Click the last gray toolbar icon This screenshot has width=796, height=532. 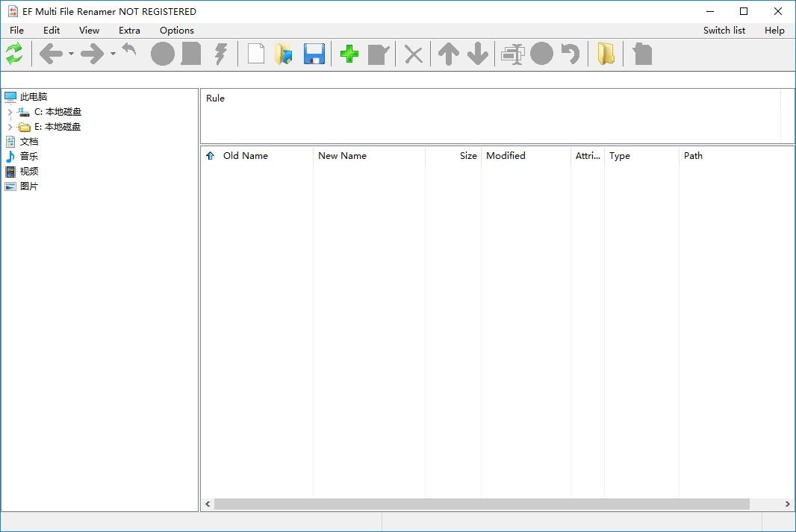pos(642,54)
